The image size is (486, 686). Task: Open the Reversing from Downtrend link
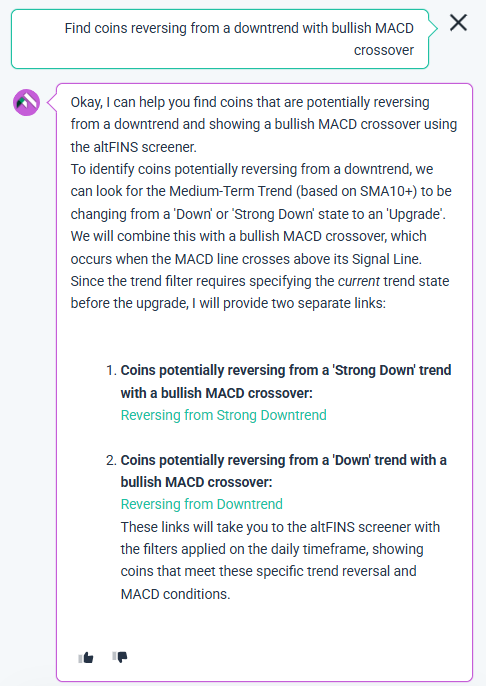[202, 504]
